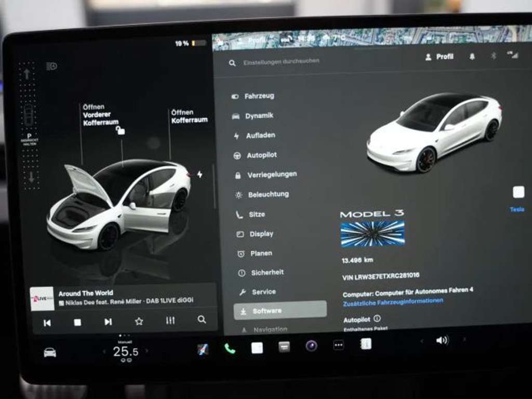This screenshot has height=399, width=532.
Task: Tap Öffnen Vorderer Kofferraum
Action: click(x=97, y=115)
